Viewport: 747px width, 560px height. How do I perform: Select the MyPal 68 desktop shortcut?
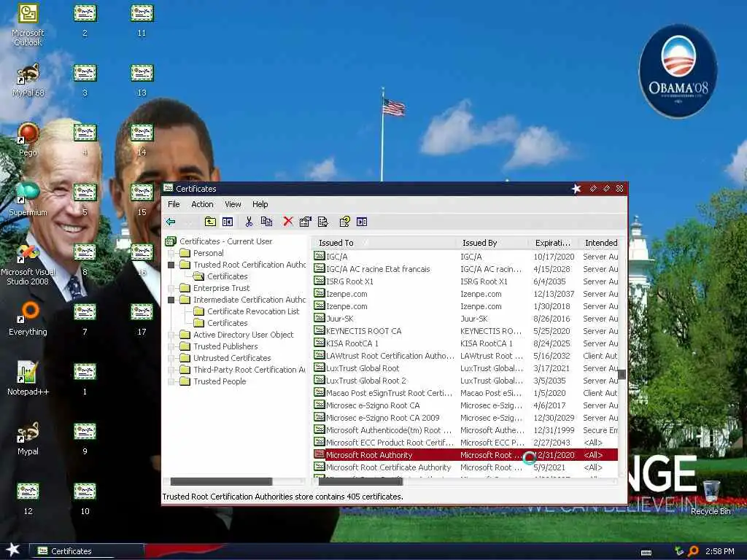pos(28,80)
